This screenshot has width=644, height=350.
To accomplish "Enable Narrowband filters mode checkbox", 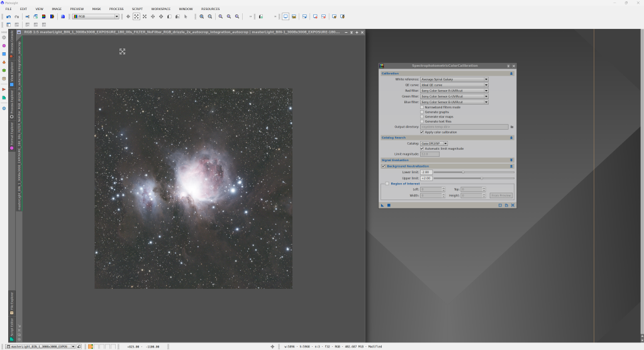I will click(422, 106).
